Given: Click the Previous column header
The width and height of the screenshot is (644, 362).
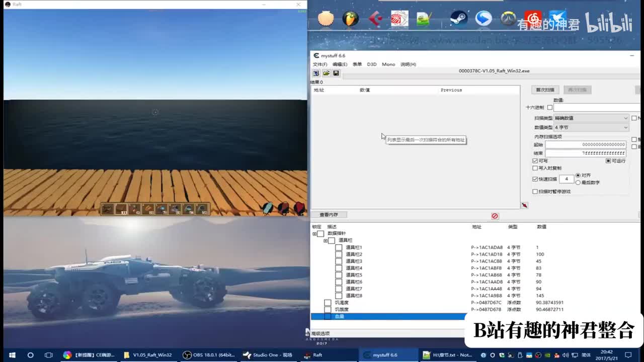Looking at the screenshot, I should click(x=451, y=90).
